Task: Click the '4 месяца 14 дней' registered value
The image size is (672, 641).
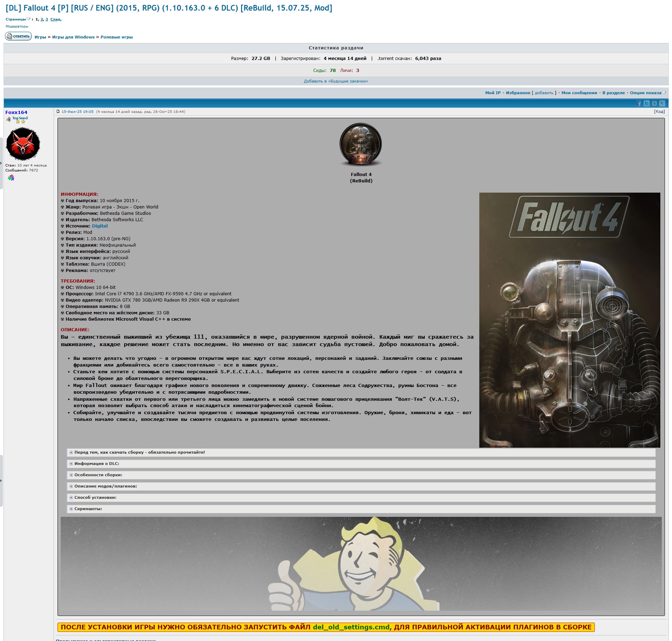Action: 345,59
